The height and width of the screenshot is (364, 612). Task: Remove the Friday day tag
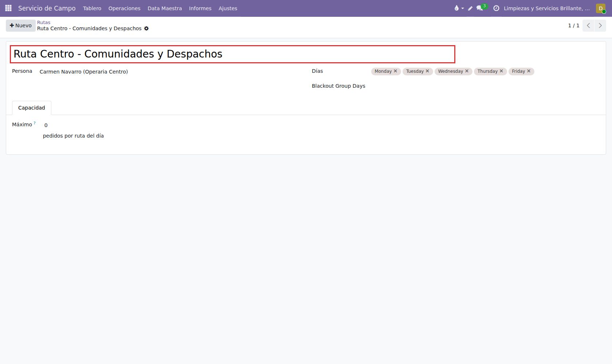point(529,71)
